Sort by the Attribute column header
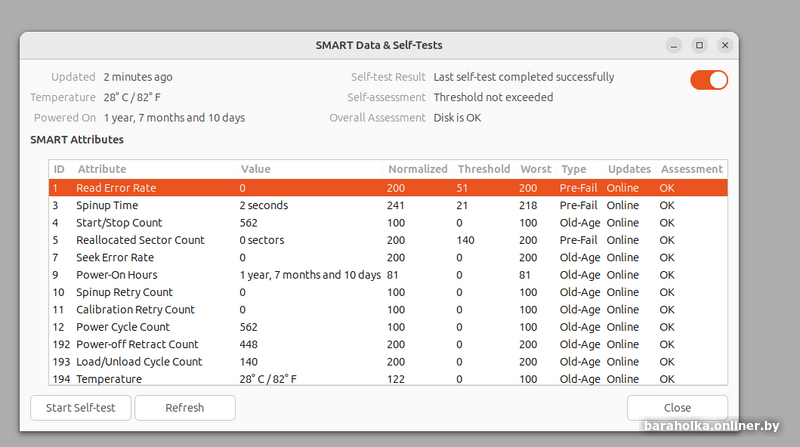800x447 pixels. point(102,169)
